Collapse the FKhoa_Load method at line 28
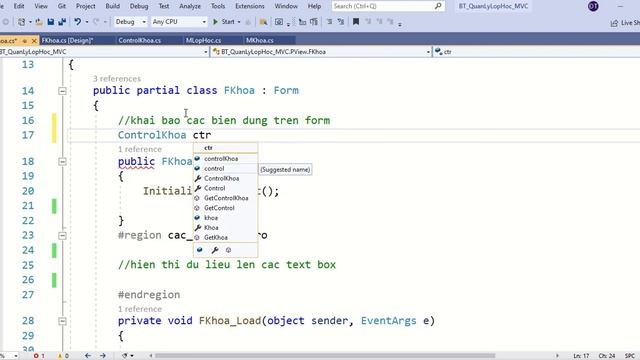Image resolution: width=640 pixels, height=360 pixels. (62, 321)
